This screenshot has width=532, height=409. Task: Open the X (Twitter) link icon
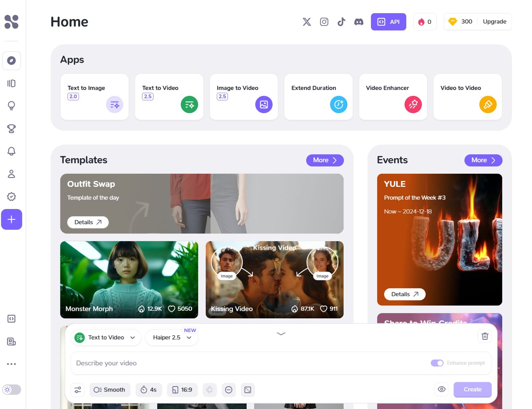click(x=307, y=22)
